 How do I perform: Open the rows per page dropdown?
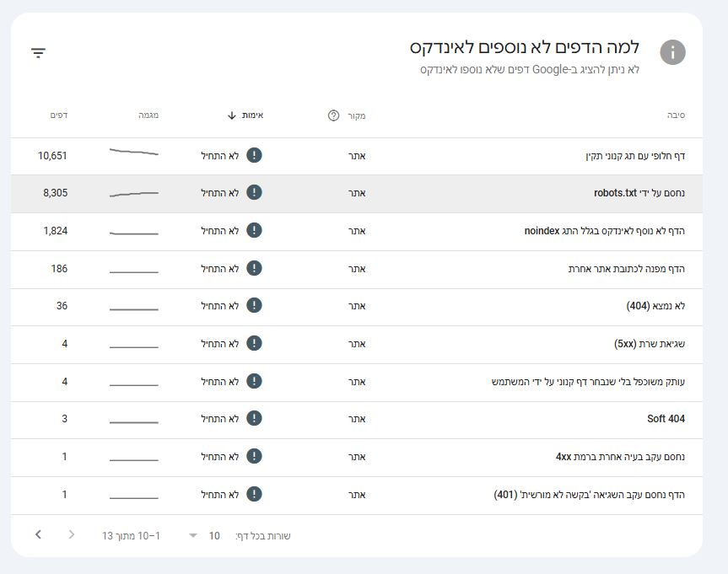coord(193,536)
